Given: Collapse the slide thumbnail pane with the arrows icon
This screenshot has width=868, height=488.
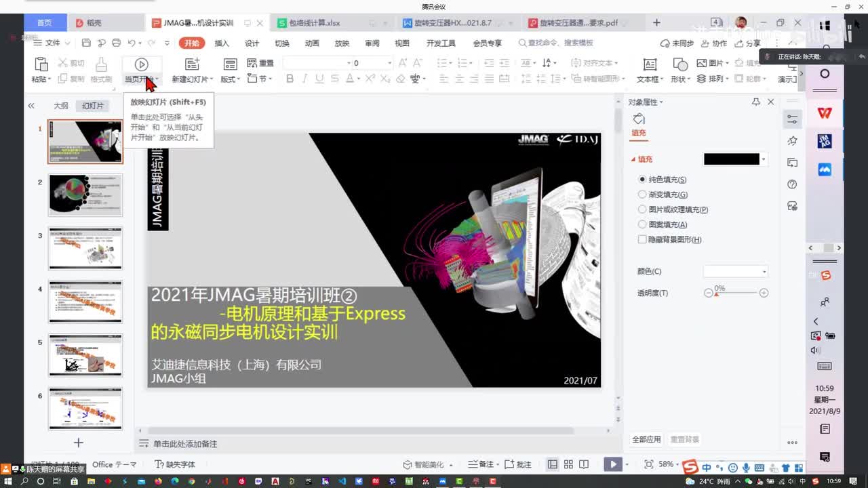Looking at the screenshot, I should click(x=31, y=106).
